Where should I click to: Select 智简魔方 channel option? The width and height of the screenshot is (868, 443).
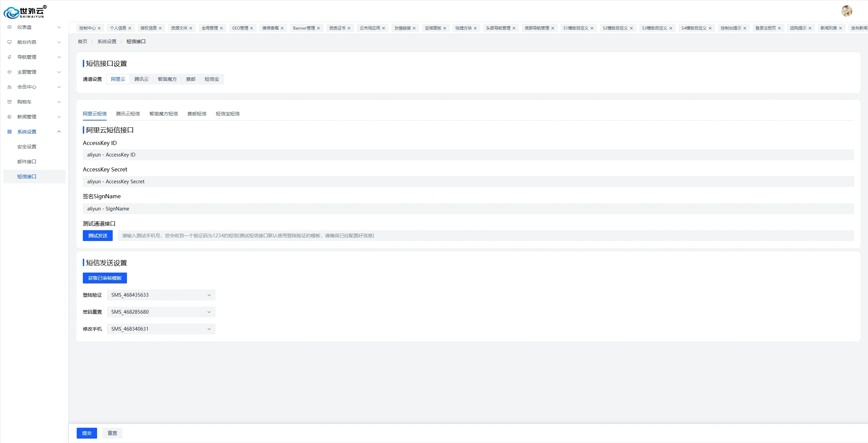pyautogui.click(x=167, y=79)
